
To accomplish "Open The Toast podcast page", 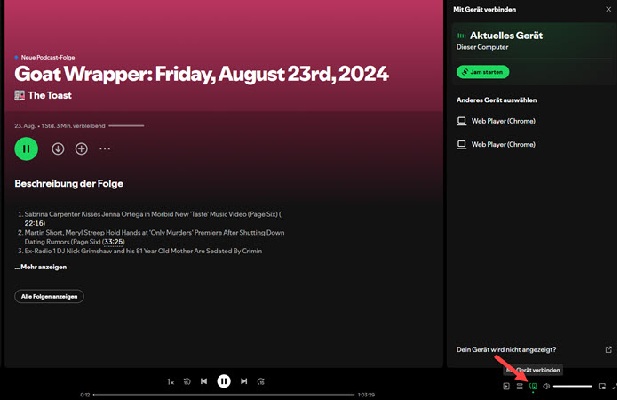I will tap(50, 96).
